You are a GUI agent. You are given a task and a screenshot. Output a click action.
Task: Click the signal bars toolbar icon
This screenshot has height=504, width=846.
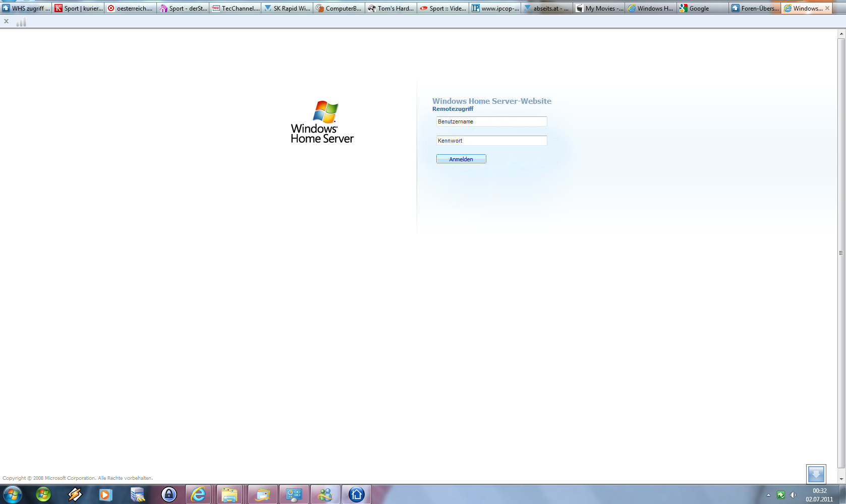coord(21,22)
